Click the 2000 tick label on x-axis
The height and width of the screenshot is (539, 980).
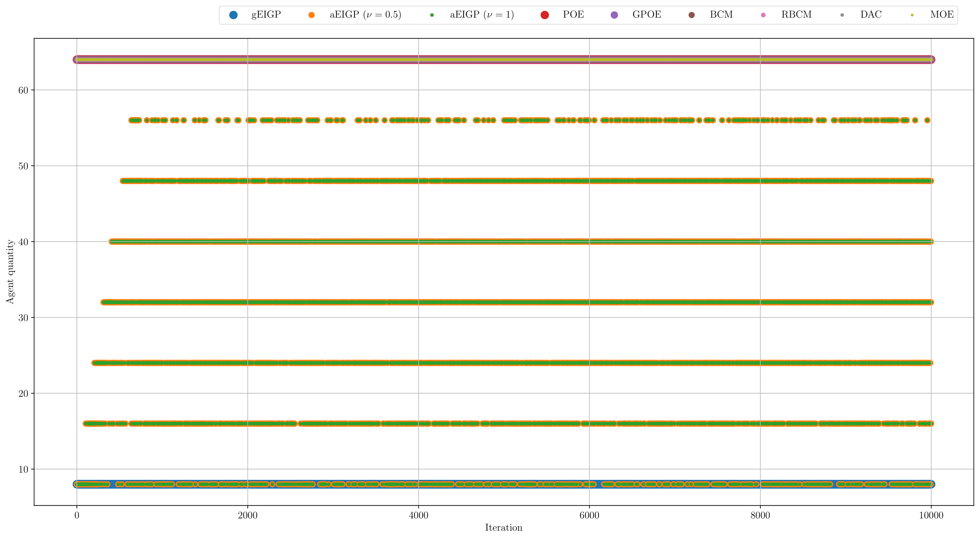(248, 515)
